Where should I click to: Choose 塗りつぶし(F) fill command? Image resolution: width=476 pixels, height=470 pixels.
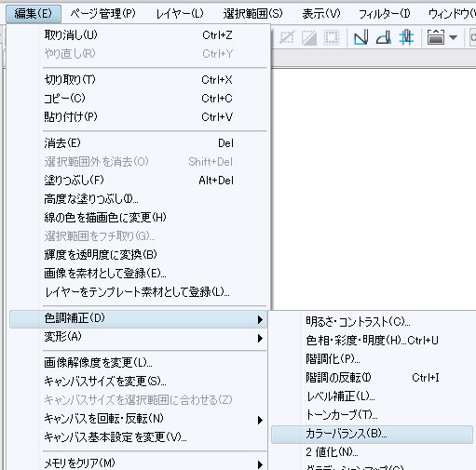(138, 181)
